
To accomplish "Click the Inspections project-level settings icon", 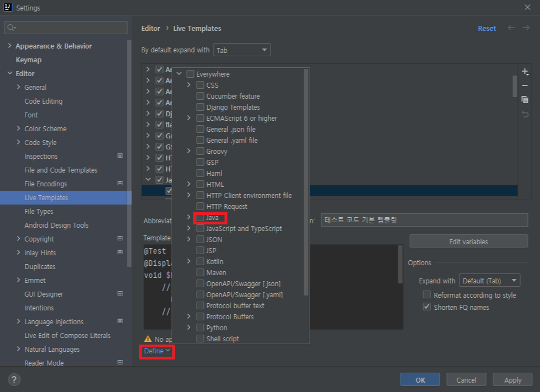I will [x=120, y=155].
